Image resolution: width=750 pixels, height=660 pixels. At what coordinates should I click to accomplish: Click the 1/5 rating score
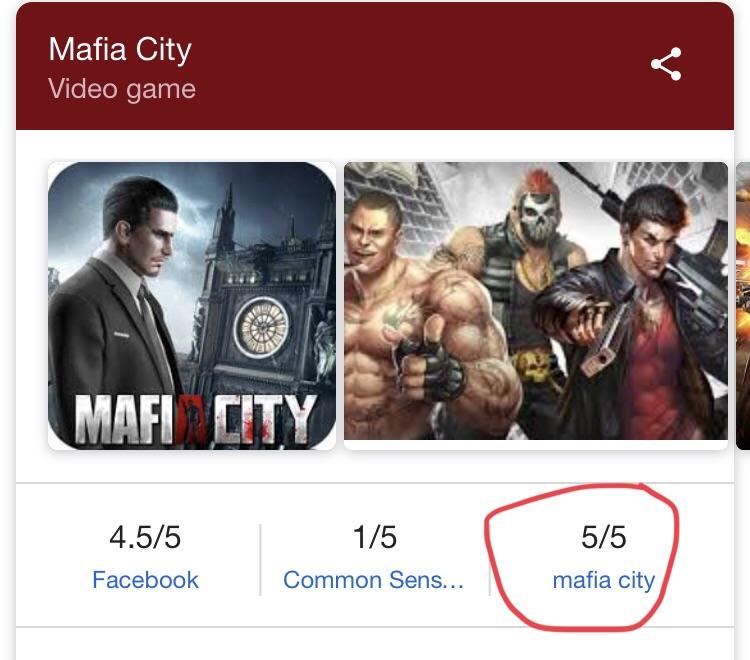coord(374,538)
